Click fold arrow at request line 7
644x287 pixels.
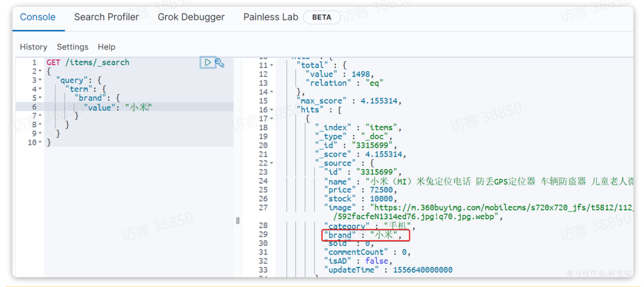tap(40, 116)
